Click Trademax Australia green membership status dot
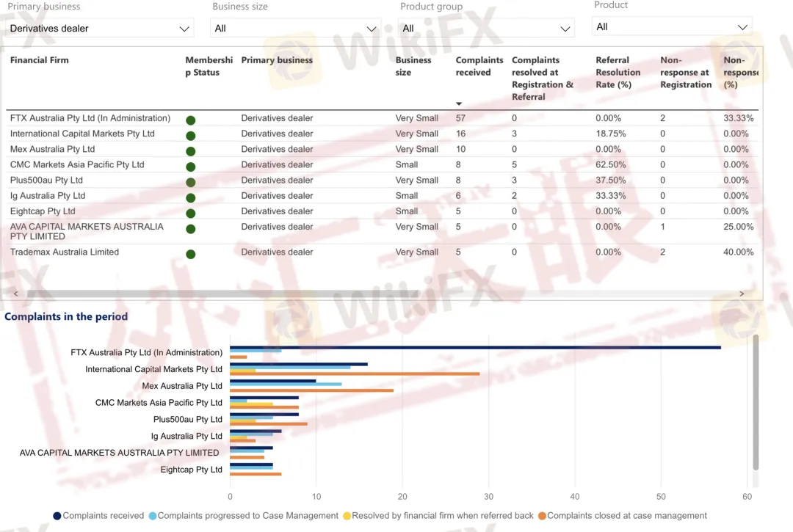Image resolution: width=793 pixels, height=532 pixels. point(191,254)
